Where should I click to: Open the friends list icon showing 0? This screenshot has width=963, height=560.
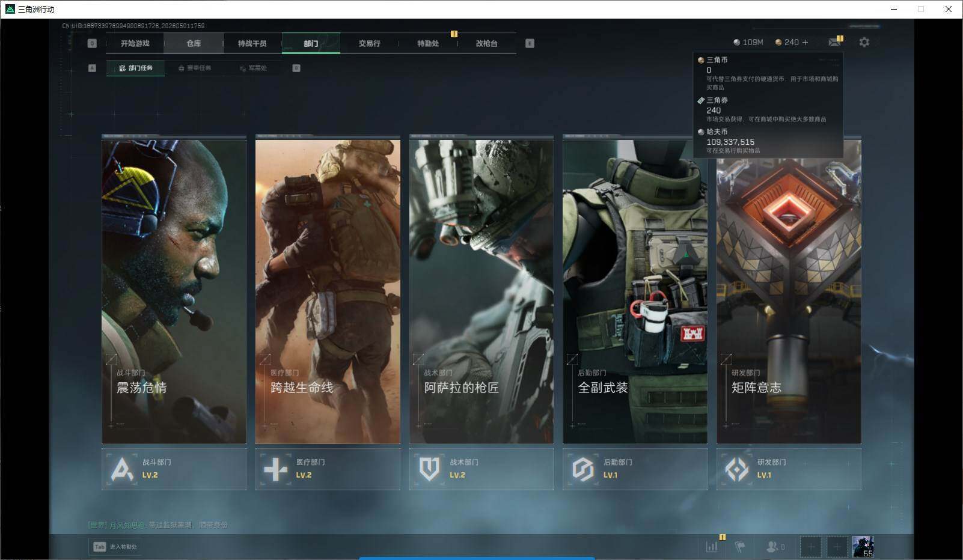[775, 547]
